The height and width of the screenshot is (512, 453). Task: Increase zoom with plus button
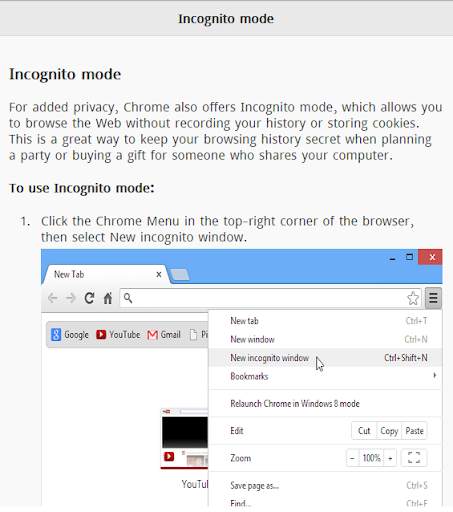(x=390, y=458)
